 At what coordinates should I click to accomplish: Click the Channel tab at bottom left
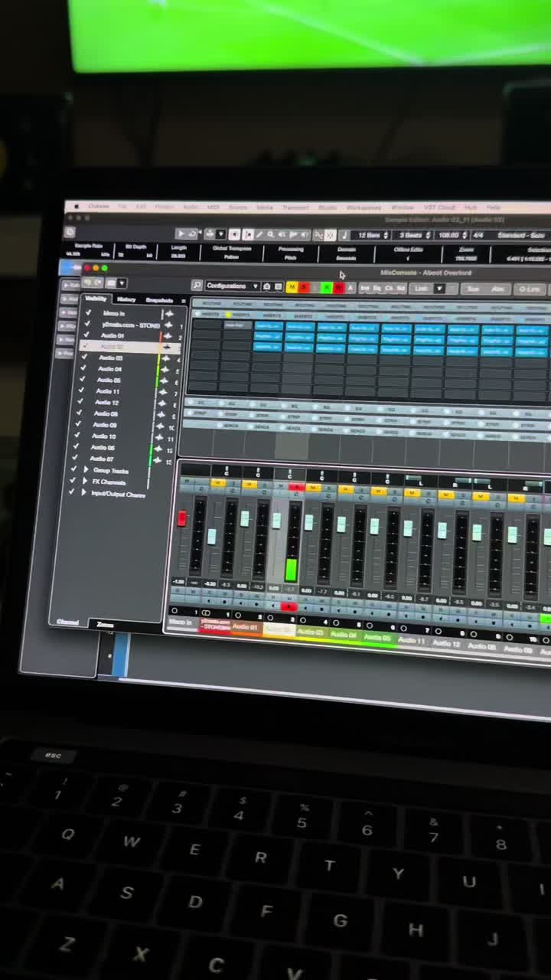[x=68, y=622]
